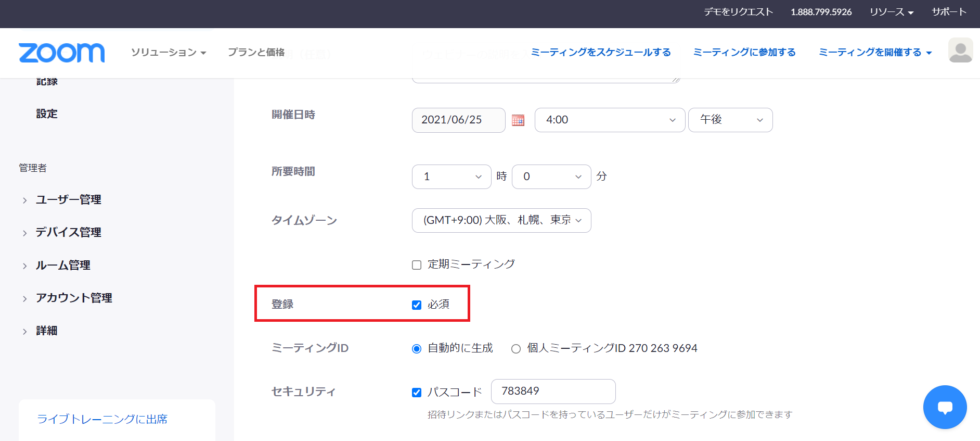Select 個人ミーティングID radio button
This screenshot has width=980, height=441.
[x=516, y=349]
